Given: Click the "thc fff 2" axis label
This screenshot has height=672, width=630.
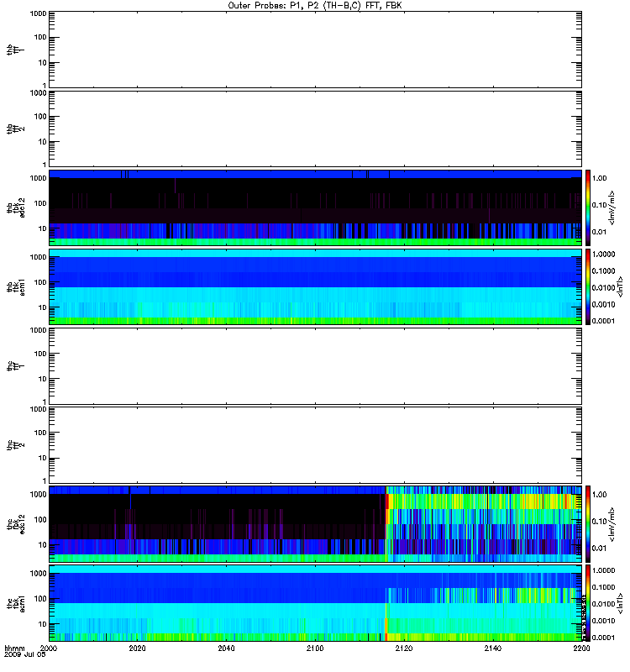Looking at the screenshot, I should click(15, 445).
